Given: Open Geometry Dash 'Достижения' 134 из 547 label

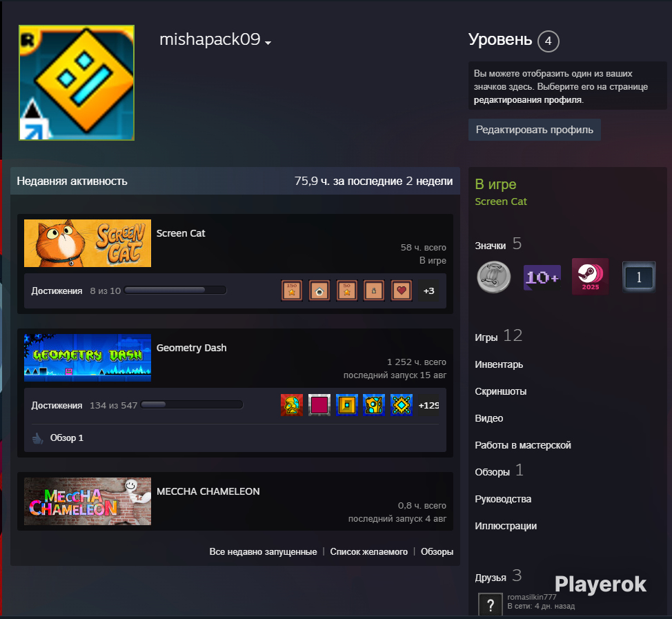Looking at the screenshot, I should (x=84, y=405).
